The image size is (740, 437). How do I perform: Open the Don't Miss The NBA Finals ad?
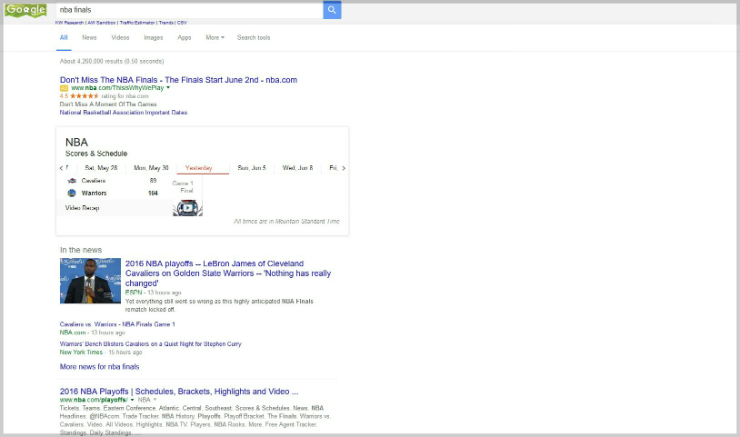pos(178,80)
